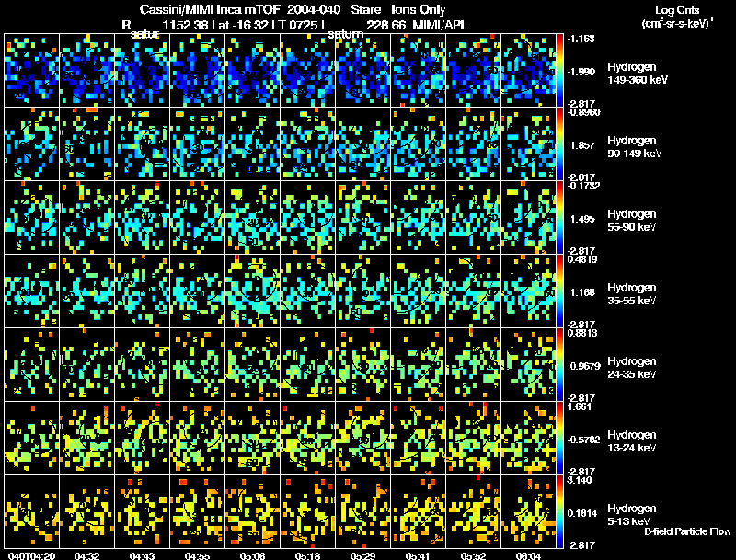The height and width of the screenshot is (560, 736).
Task: Click the color scale bar for 13-24 keV
Action: pyautogui.click(x=559, y=438)
